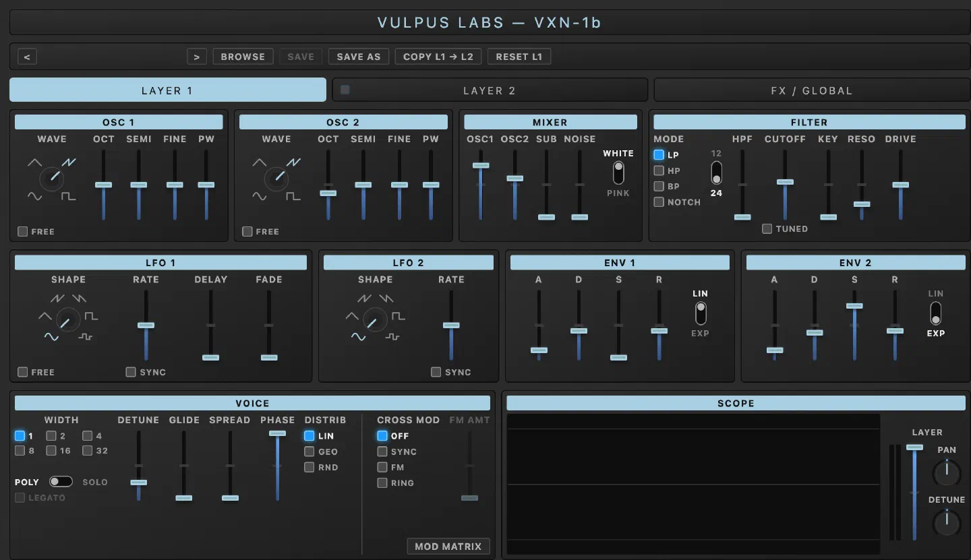Select GEO distribution option
This screenshot has width=971, height=560.
(310, 452)
